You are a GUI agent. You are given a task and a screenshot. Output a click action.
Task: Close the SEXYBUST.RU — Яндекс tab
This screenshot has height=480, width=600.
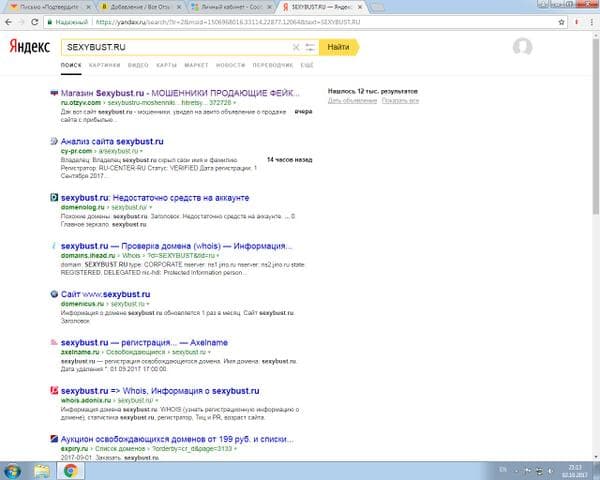pyautogui.click(x=359, y=7)
